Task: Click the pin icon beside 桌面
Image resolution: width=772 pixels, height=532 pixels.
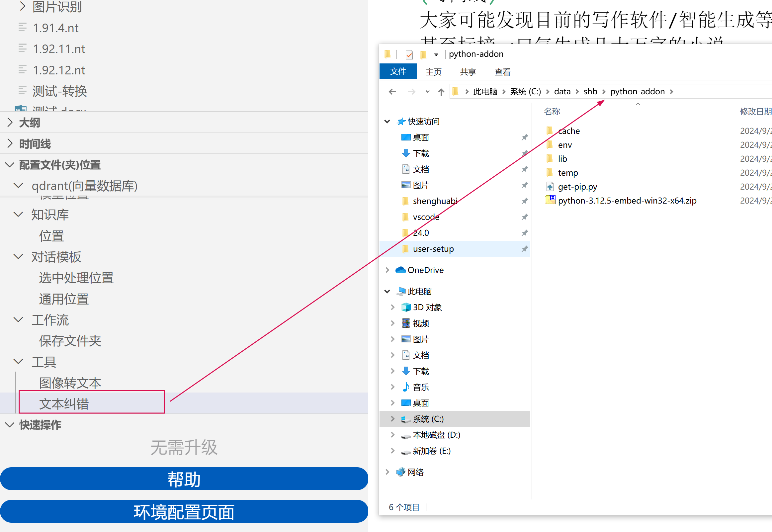Action: [x=525, y=137]
